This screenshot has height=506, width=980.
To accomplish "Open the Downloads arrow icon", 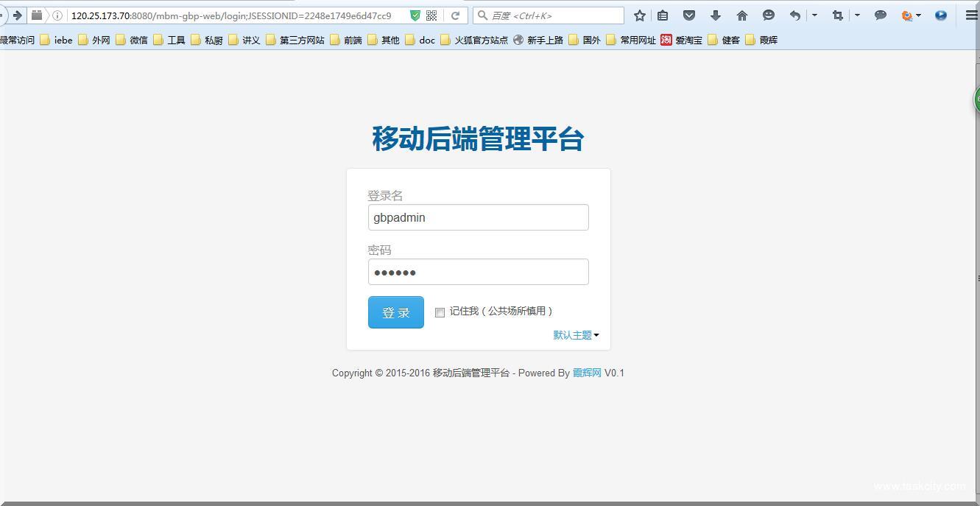I will [x=715, y=15].
